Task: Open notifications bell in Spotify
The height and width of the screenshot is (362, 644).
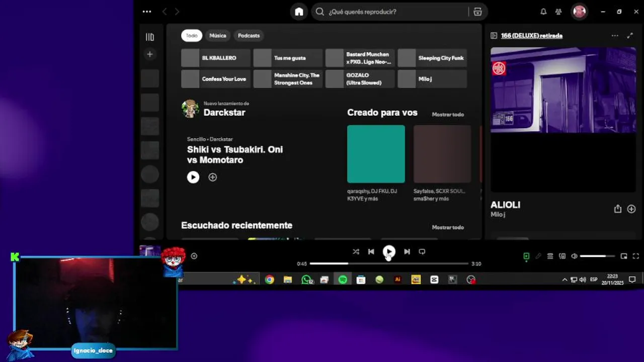Action: tap(543, 12)
